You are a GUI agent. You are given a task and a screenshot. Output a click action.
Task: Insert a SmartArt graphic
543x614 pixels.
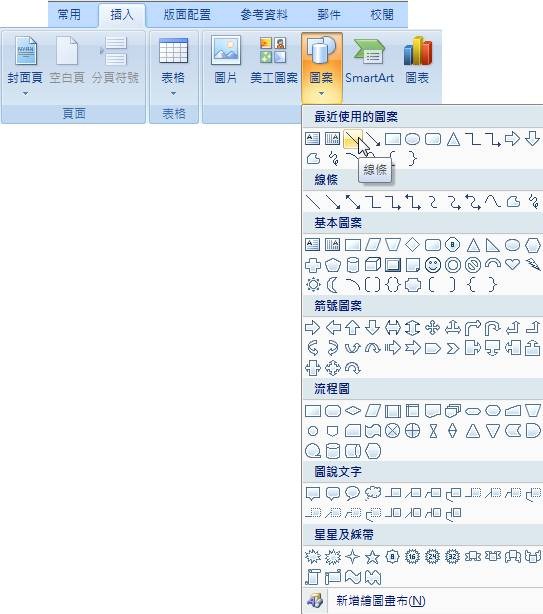tap(369, 61)
